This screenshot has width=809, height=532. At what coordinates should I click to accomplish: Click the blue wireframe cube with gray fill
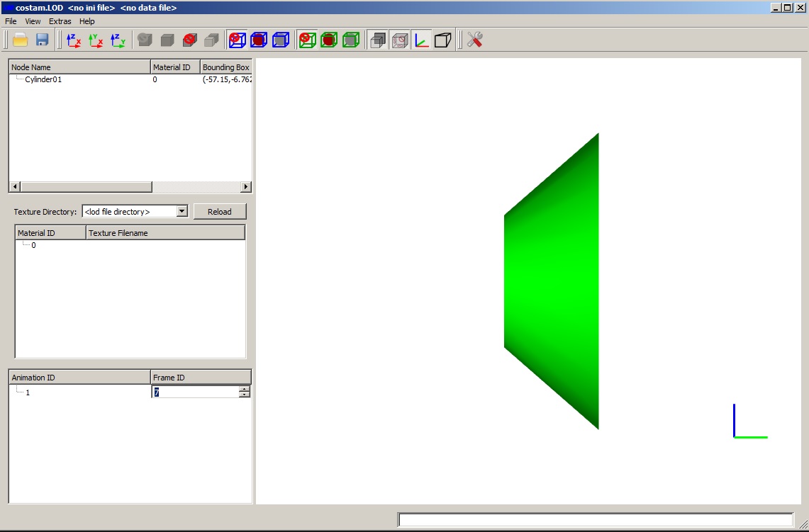281,40
